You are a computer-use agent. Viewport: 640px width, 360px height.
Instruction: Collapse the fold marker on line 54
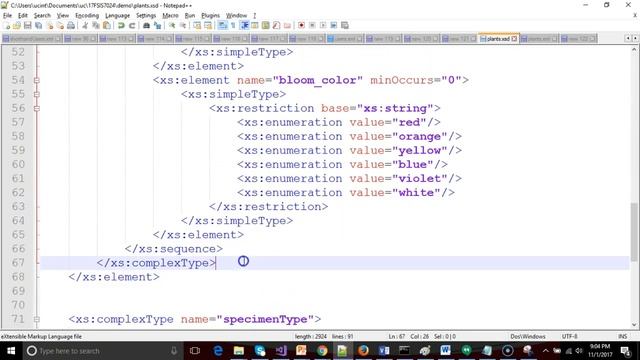(x=37, y=80)
